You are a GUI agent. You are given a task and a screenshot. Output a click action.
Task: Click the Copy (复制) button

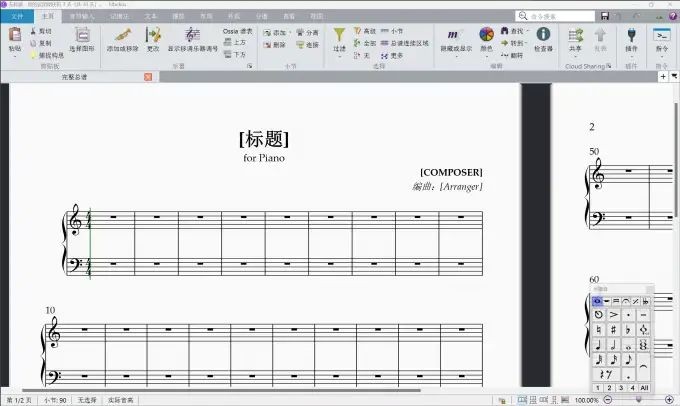coord(46,43)
